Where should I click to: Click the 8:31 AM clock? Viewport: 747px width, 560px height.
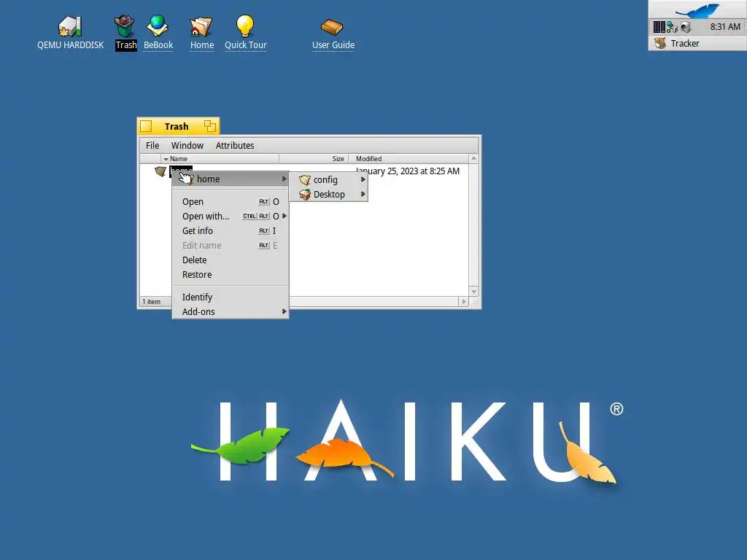click(725, 27)
